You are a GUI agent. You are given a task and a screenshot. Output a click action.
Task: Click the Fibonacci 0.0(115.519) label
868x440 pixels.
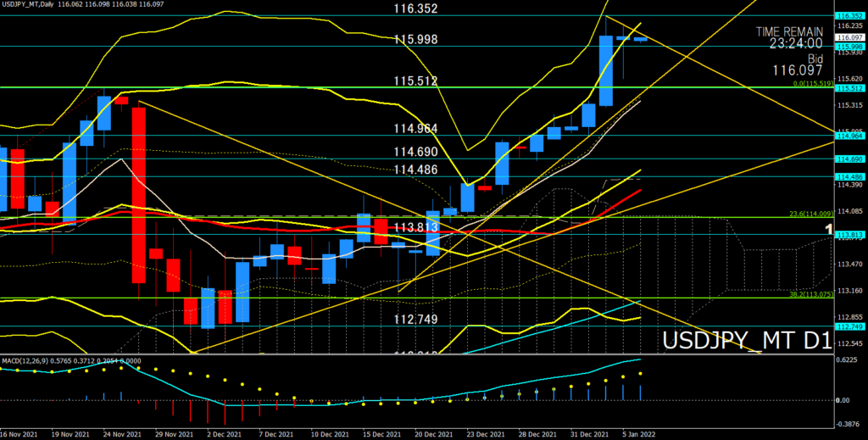[x=813, y=84]
